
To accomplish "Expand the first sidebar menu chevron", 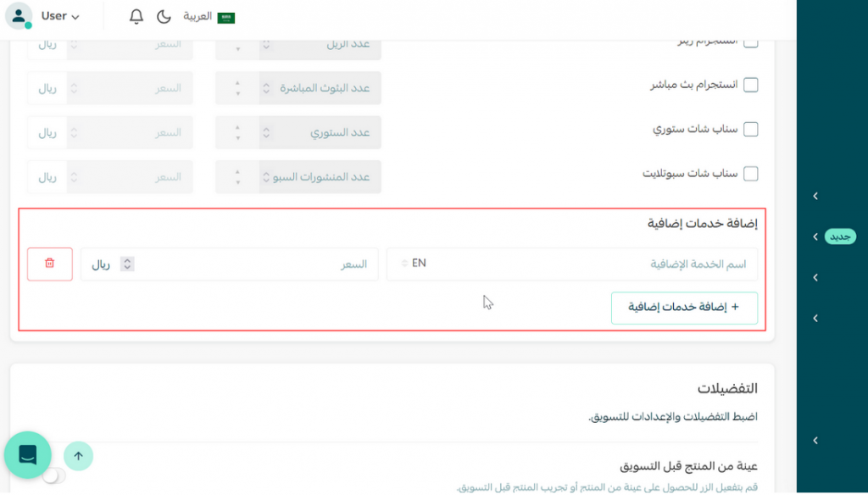I will click(815, 197).
